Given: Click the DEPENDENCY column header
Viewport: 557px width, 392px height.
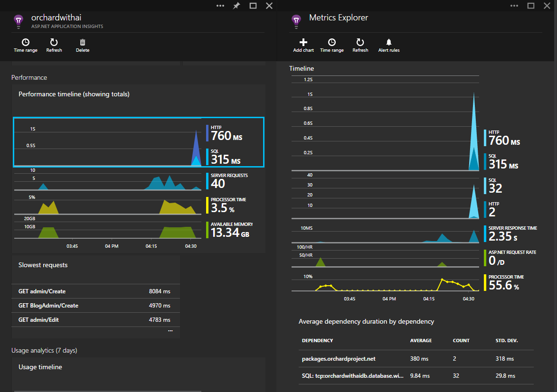Looking at the screenshot, I should click(x=317, y=341).
